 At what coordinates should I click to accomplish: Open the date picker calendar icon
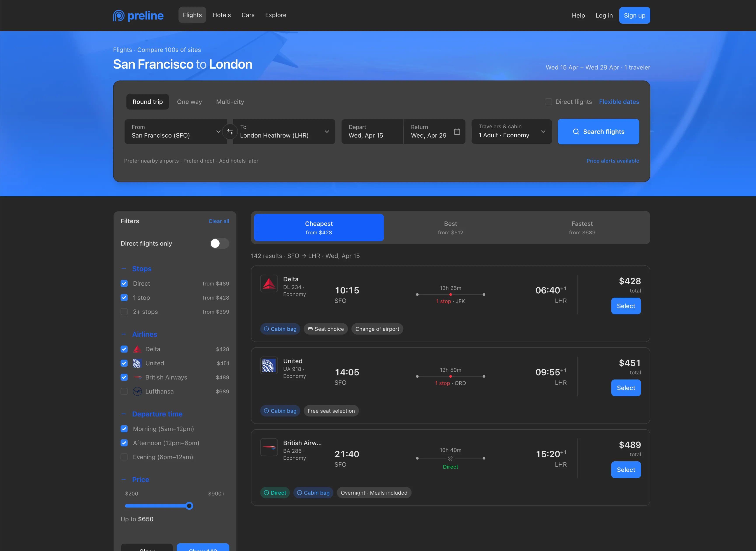[x=457, y=131]
